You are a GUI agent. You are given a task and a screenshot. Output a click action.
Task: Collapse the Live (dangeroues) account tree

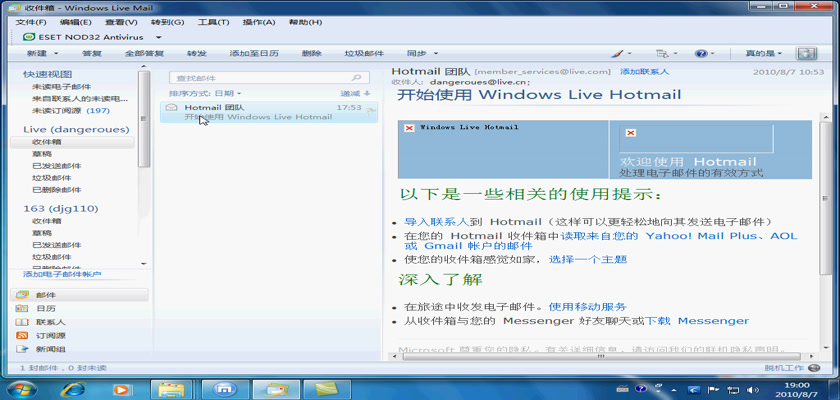click(x=60, y=129)
